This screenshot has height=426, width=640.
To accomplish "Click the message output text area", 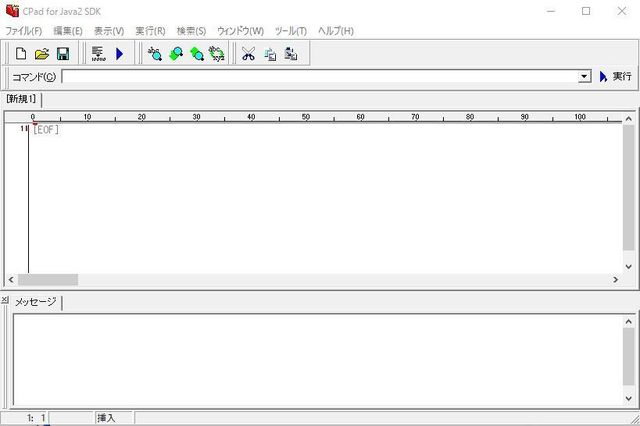I will pos(318,359).
